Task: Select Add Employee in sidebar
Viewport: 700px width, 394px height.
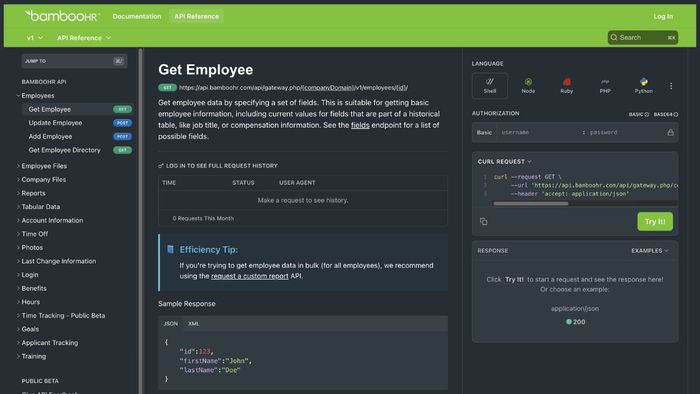Action: point(50,137)
